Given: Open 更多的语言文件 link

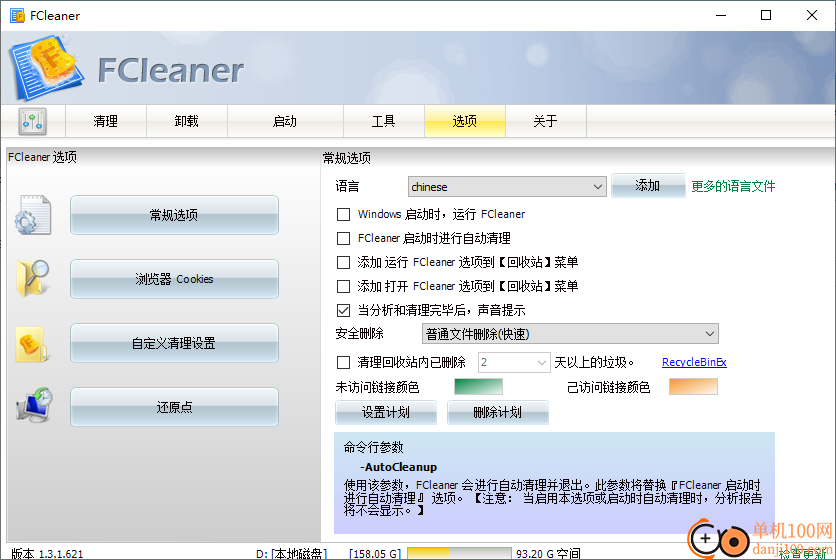Looking at the screenshot, I should pos(733,186).
